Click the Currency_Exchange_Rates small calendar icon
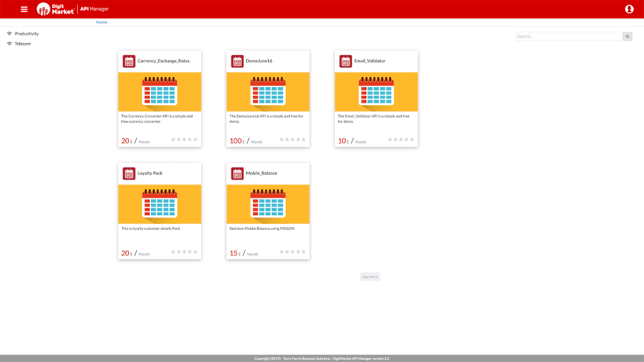644x362 pixels. (x=129, y=61)
